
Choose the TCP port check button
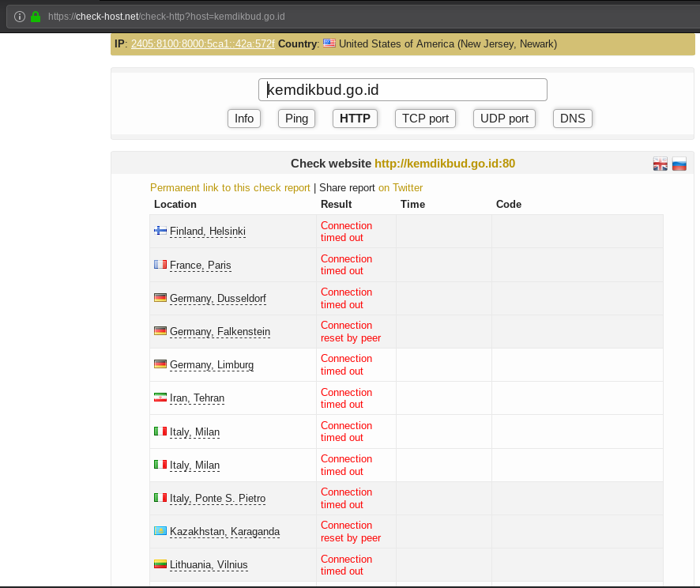425,119
